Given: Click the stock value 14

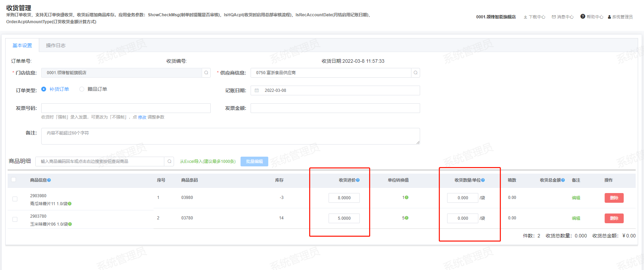Looking at the screenshot, I should (x=281, y=218).
